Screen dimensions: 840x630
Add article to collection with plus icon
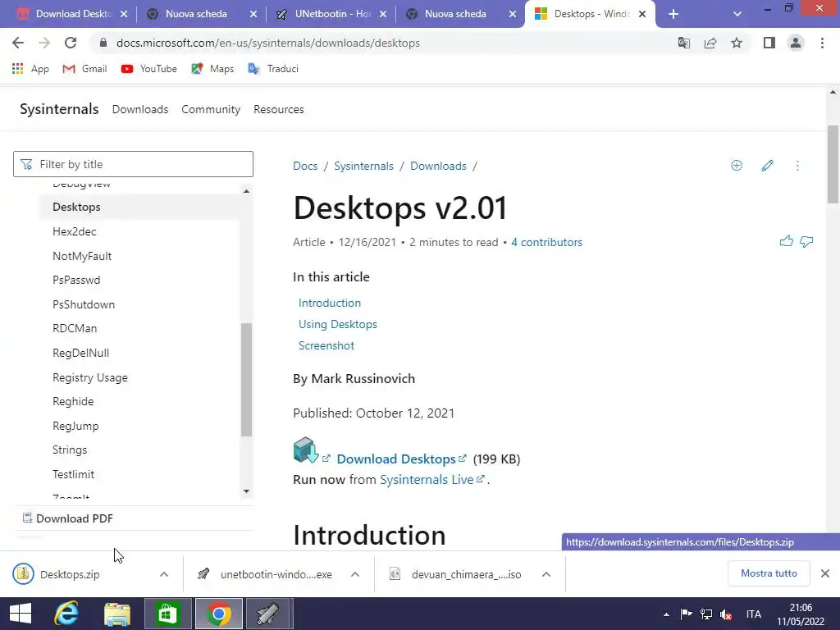pos(737,166)
